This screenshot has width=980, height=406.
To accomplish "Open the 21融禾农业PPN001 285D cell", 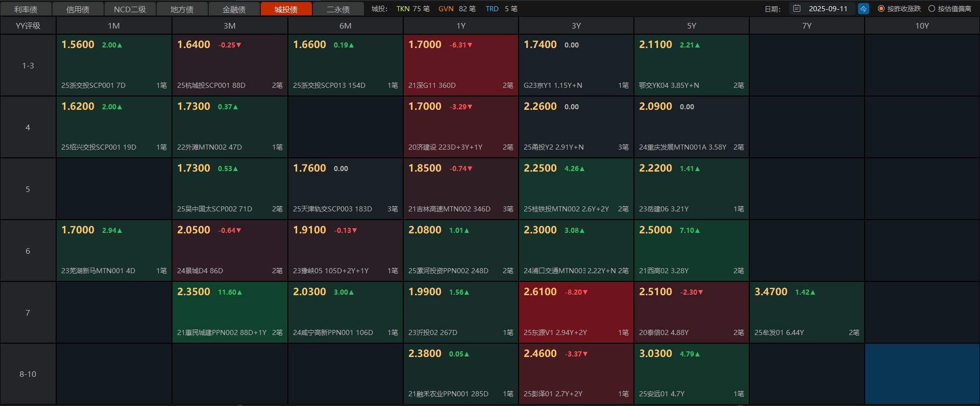I will click(x=461, y=374).
